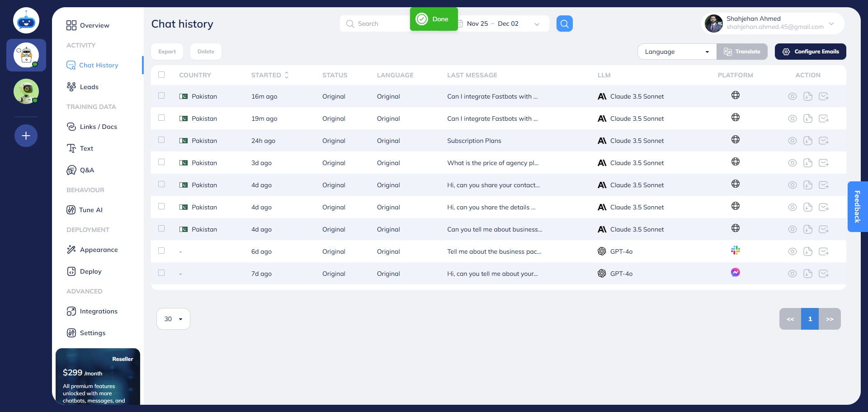This screenshot has width=868, height=412.
Task: Select the checkbox for 19m ago chat
Action: (161, 118)
